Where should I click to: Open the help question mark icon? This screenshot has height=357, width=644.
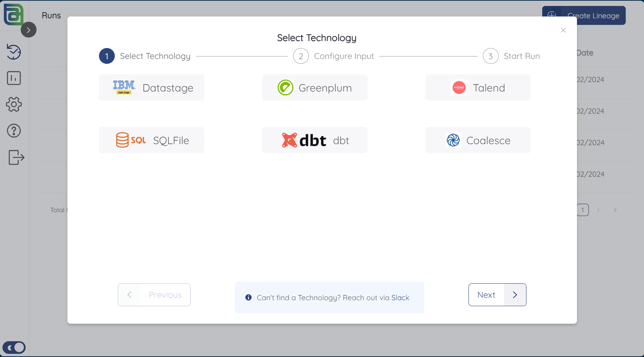(x=14, y=131)
